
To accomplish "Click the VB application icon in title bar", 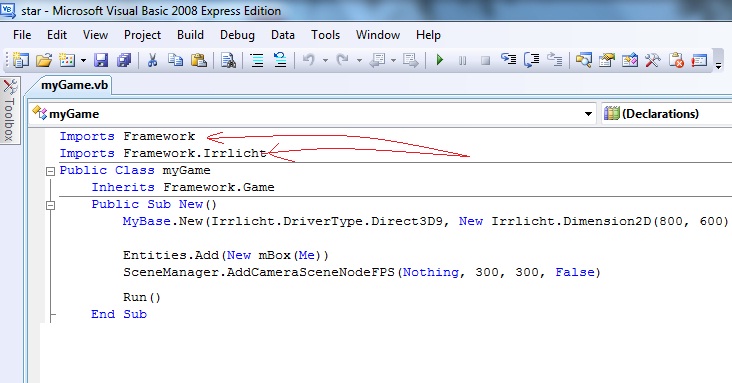I will click(8, 10).
